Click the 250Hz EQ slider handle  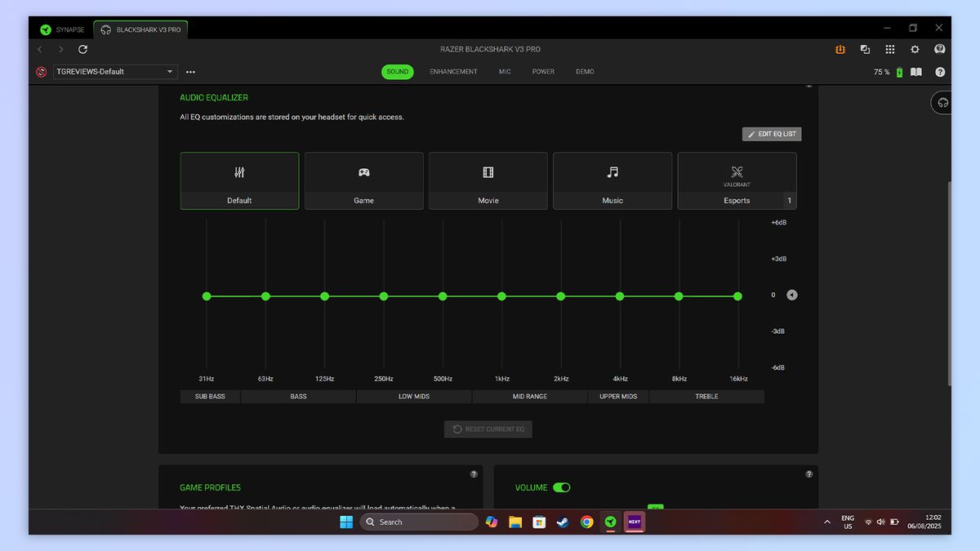(x=384, y=296)
